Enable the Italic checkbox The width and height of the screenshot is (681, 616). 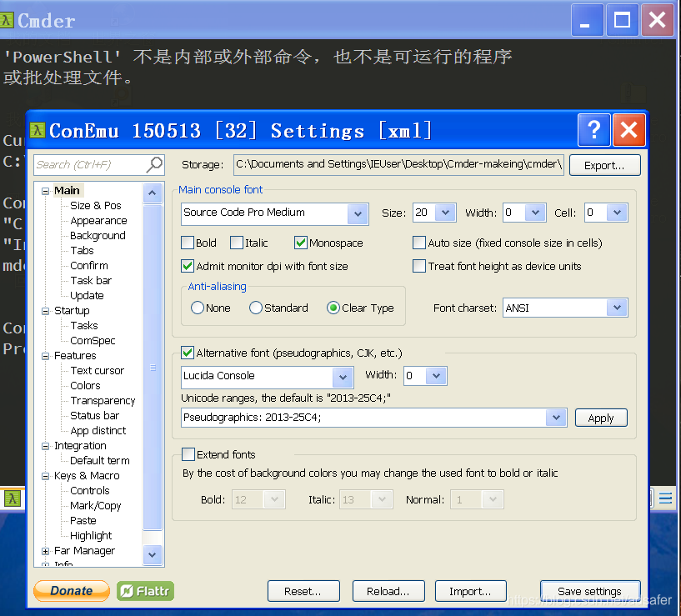(237, 243)
